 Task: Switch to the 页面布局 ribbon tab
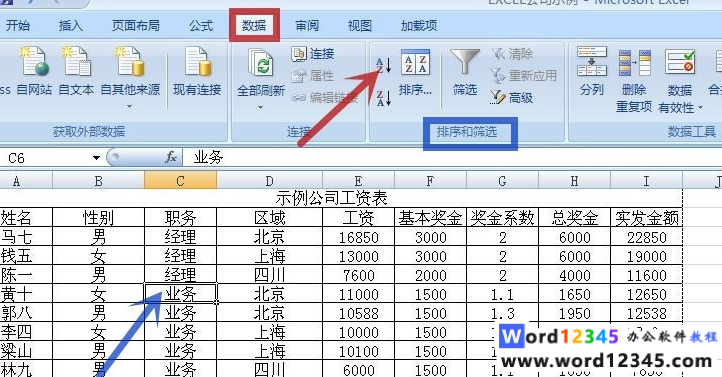pyautogui.click(x=136, y=26)
